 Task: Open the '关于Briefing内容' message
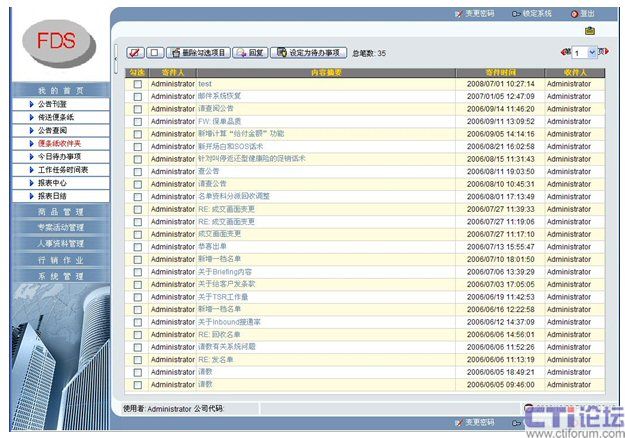point(225,271)
